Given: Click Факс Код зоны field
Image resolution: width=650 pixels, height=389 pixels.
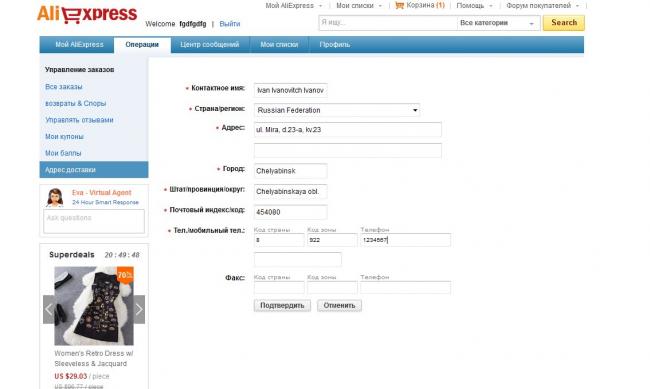Looking at the screenshot, I should [x=332, y=287].
